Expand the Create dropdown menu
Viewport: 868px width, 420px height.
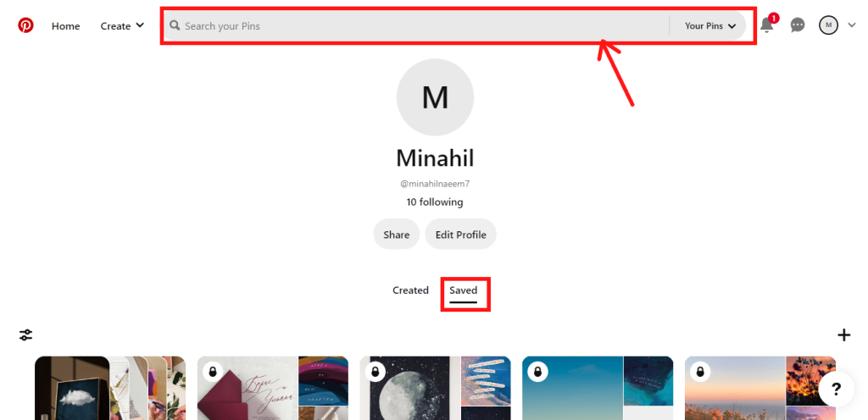click(122, 25)
